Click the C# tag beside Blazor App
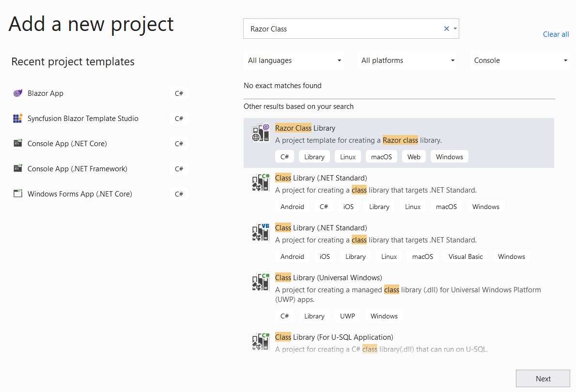This screenshot has width=576, height=392. 179,93
